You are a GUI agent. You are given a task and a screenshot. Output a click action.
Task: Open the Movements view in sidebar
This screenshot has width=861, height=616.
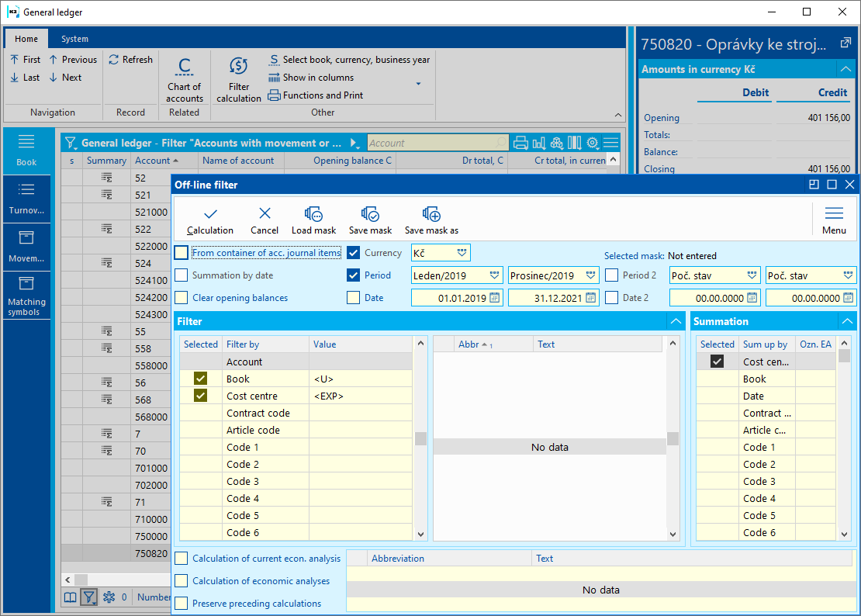26,247
